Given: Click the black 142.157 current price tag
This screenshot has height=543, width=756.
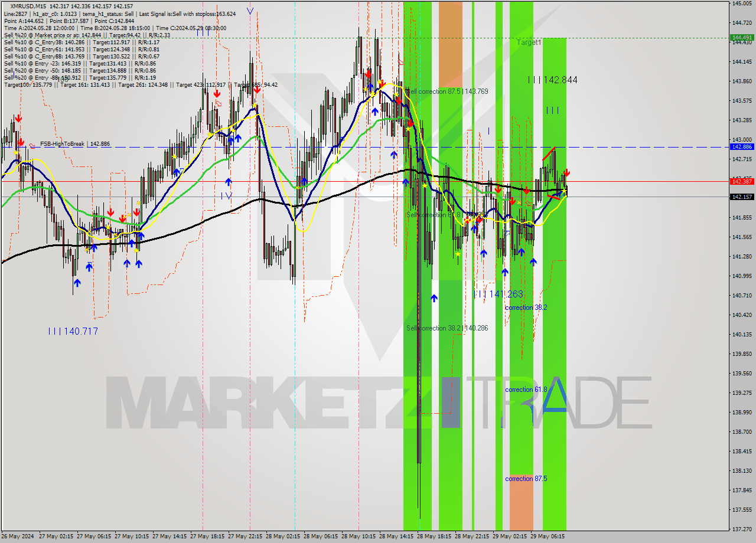Looking at the screenshot, I should pos(741,197).
